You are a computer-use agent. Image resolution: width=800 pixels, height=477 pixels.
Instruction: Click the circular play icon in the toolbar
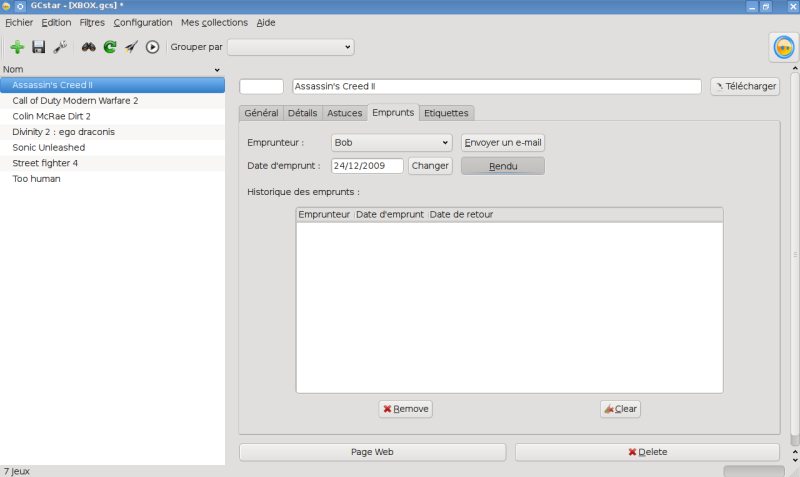[x=153, y=47]
